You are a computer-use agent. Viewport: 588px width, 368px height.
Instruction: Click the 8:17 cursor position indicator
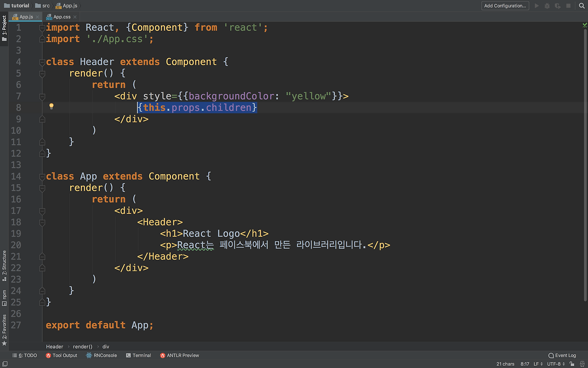[525, 364]
